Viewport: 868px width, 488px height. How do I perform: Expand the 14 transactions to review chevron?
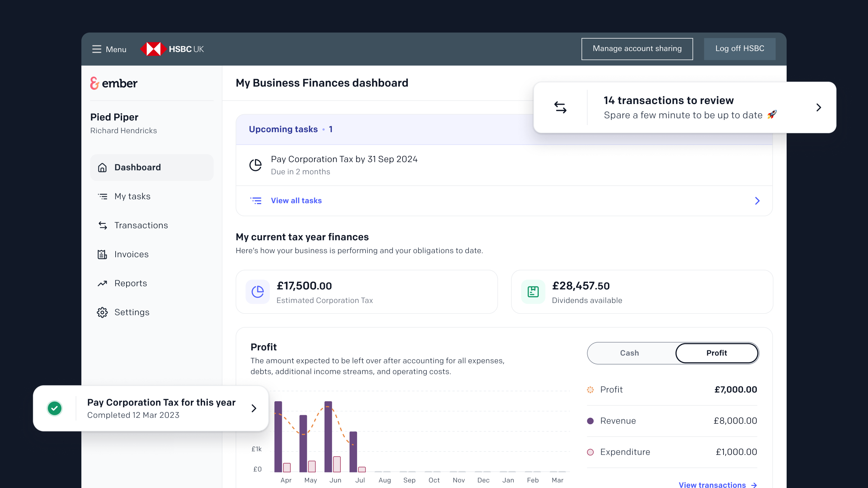818,107
